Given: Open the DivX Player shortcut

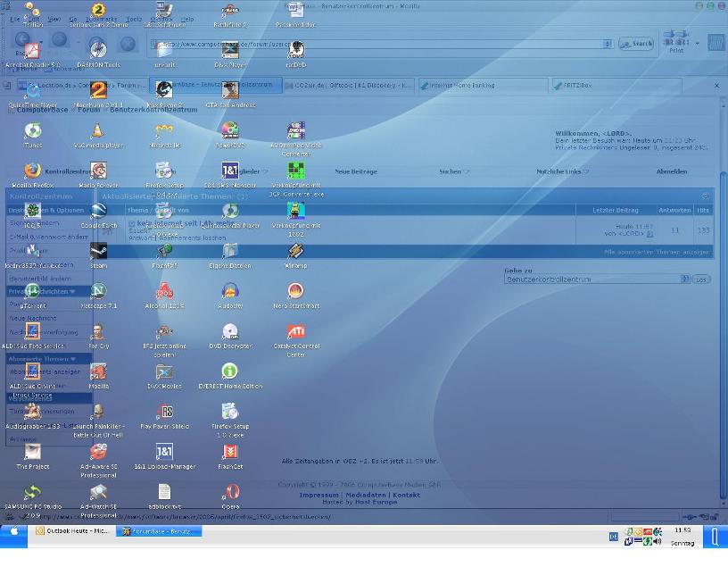Looking at the screenshot, I should (x=230, y=54).
